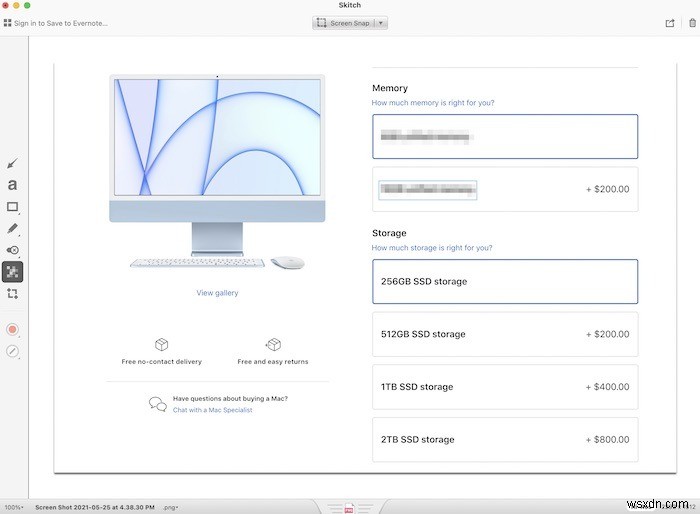
Task: Click the Screen Snap button
Action: click(343, 23)
